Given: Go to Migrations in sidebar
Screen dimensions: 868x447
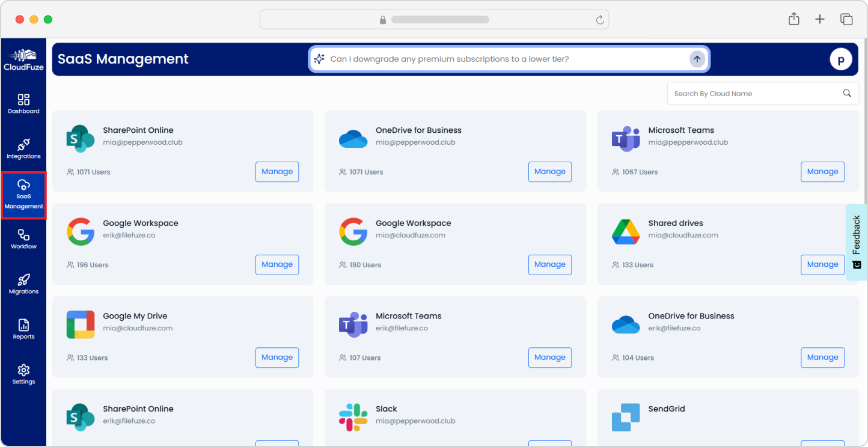Looking at the screenshot, I should tap(23, 284).
